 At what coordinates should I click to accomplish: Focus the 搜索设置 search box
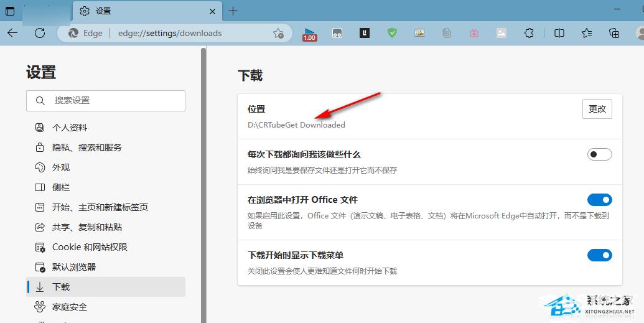[x=106, y=101]
